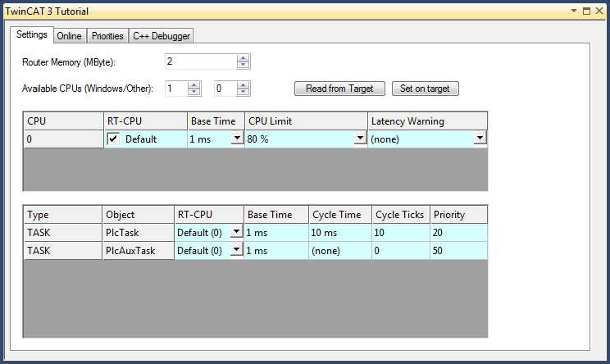Viewport: 610px width, 364px height.
Task: Click the PlcTask Base Time 1 ms cell
Action: click(276, 233)
